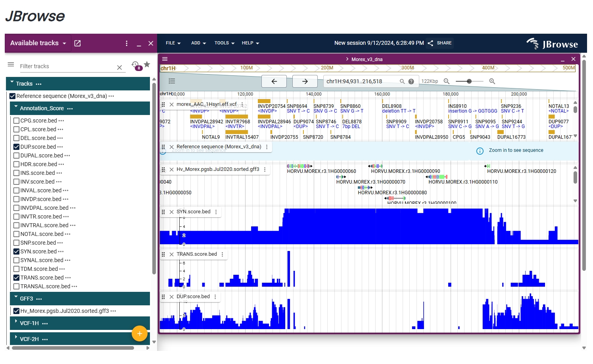
Task: Click the zoom in magnifier icon
Action: tap(492, 81)
